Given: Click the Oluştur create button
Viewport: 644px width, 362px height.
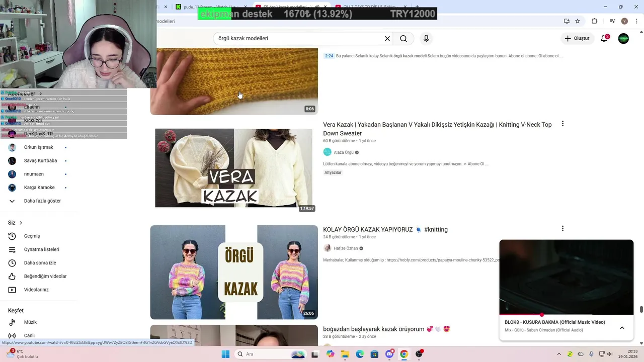Looking at the screenshot, I should tap(577, 38).
